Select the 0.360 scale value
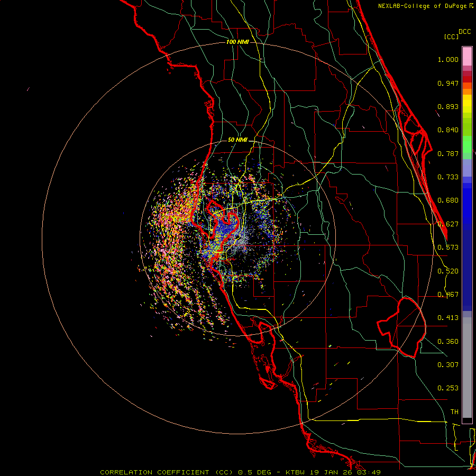476x476 pixels. pos(448,342)
